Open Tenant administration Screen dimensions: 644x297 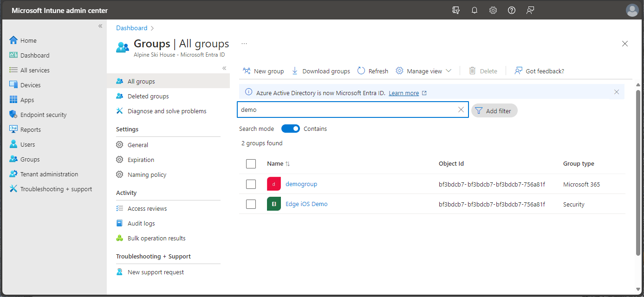point(49,174)
